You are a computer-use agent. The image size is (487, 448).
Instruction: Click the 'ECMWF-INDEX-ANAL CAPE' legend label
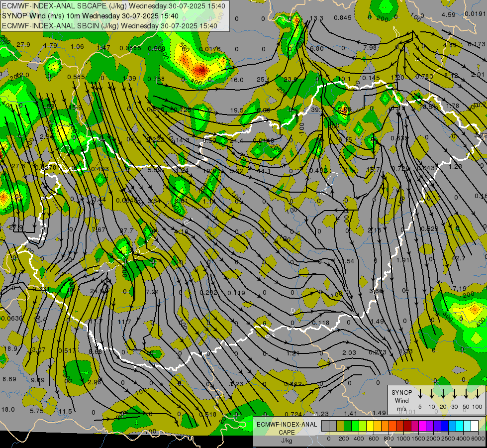pos(287,429)
